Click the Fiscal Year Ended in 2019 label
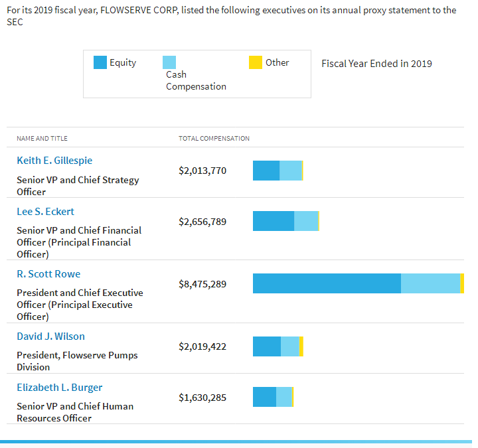Image resolution: width=478 pixels, height=448 pixels. click(x=377, y=64)
